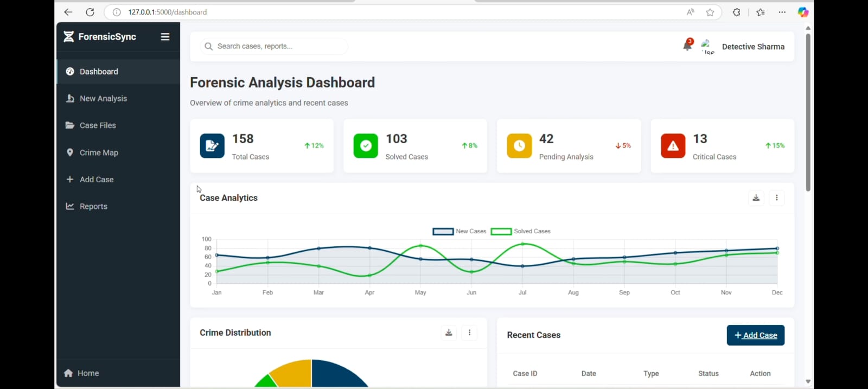Toggle the New Cases legend entry
Screen dimensions: 868x389
(459, 231)
